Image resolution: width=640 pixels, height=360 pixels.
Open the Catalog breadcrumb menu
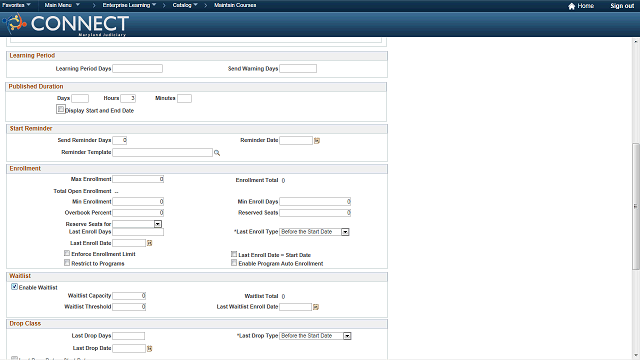pyautogui.click(x=185, y=5)
